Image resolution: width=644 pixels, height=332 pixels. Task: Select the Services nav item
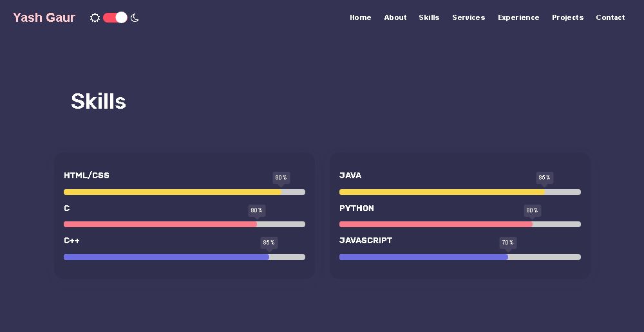(468, 17)
